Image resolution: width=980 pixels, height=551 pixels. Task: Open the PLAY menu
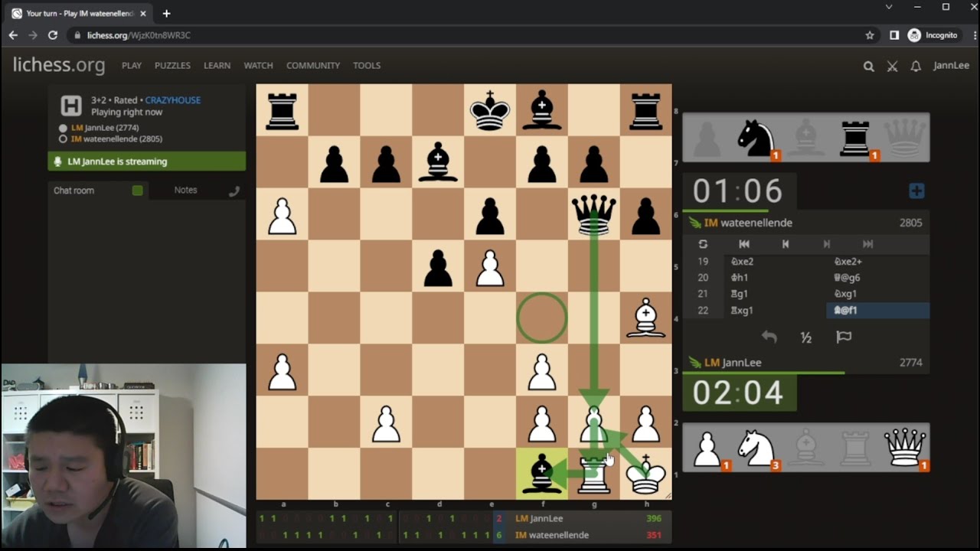(132, 66)
